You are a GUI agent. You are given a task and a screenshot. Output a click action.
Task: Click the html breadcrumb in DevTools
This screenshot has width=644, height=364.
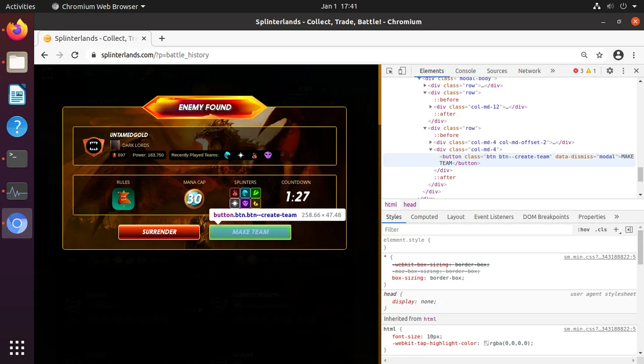point(391,204)
